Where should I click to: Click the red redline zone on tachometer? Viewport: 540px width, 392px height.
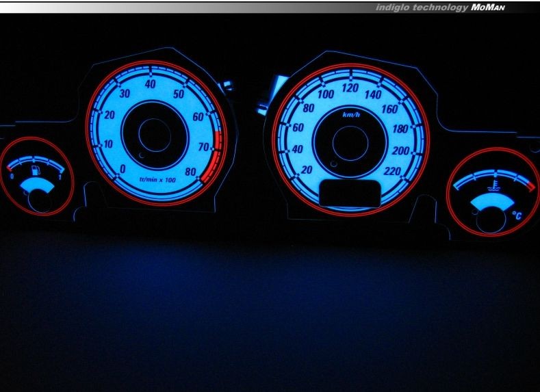point(217,142)
